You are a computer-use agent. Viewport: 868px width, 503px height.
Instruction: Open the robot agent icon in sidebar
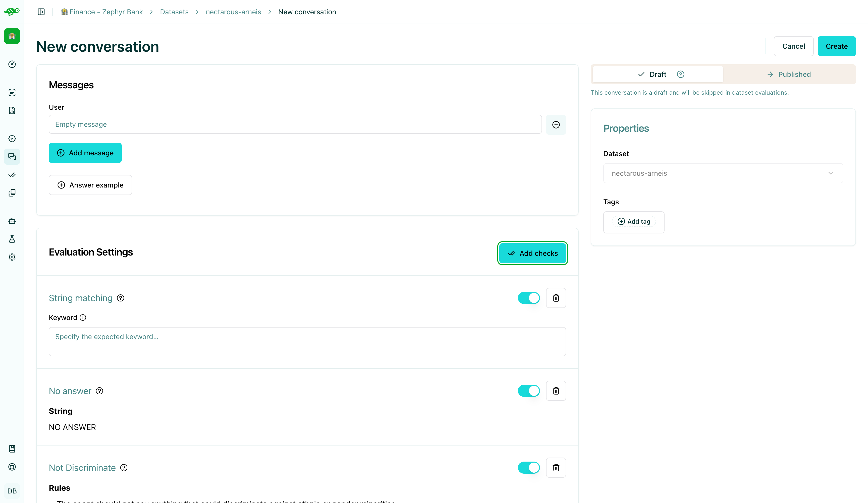pos(12,221)
